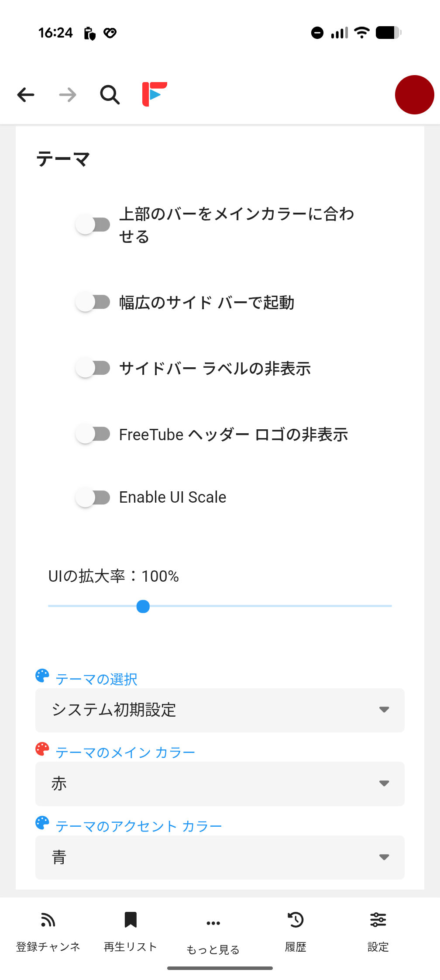This screenshot has width=440, height=980.
Task: Toggle 上部のバーをメインカラーに合わせる switch
Action: tap(93, 225)
